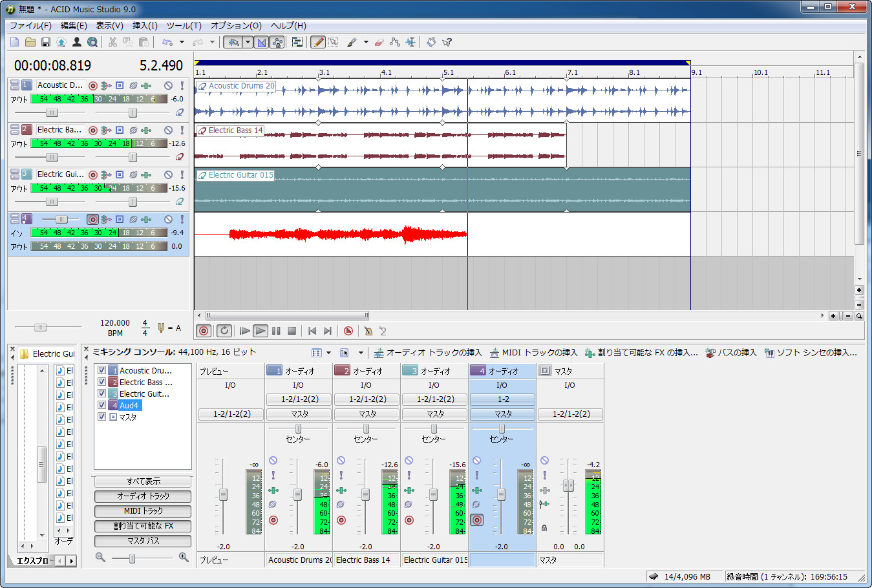The height and width of the screenshot is (588, 872).
Task: Open the undo history dropdown arrow
Action: [182, 42]
